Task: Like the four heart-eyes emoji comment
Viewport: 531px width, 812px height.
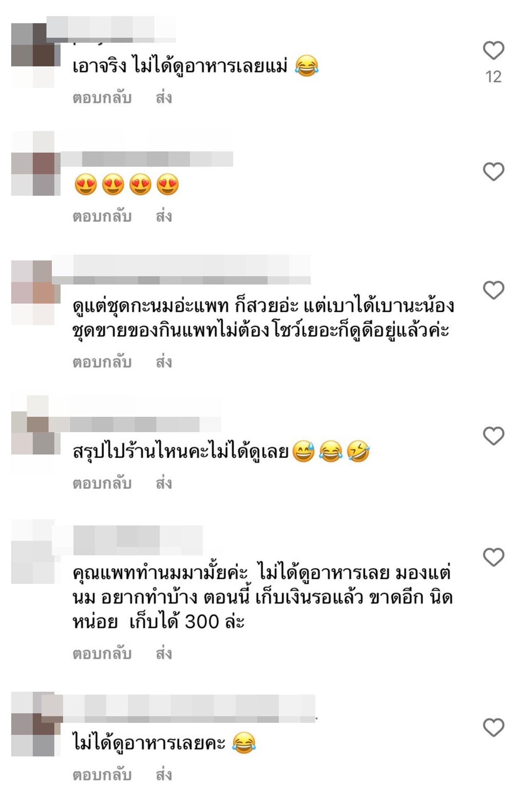Action: (x=493, y=172)
